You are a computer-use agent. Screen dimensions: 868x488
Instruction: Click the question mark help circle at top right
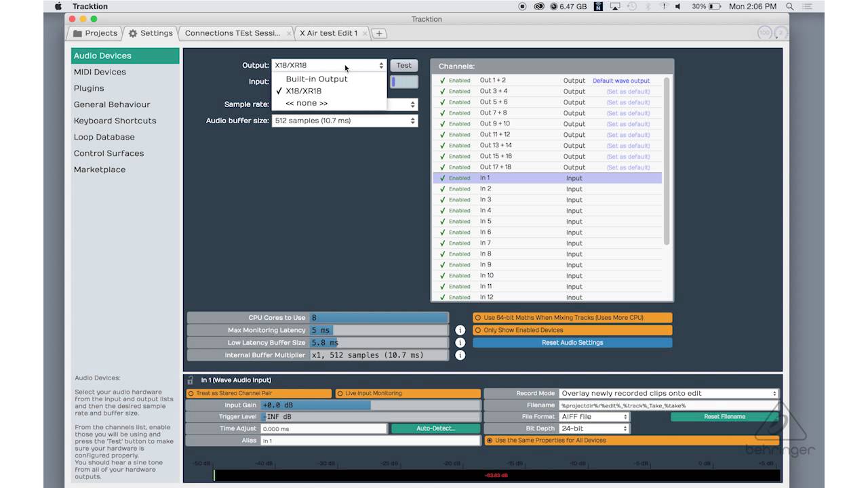(781, 33)
